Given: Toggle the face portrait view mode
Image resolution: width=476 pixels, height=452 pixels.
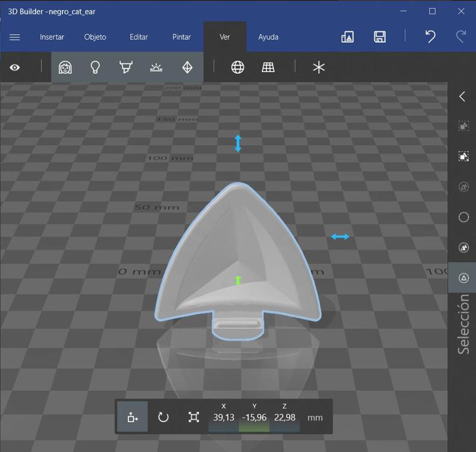Looking at the screenshot, I should click(65, 67).
